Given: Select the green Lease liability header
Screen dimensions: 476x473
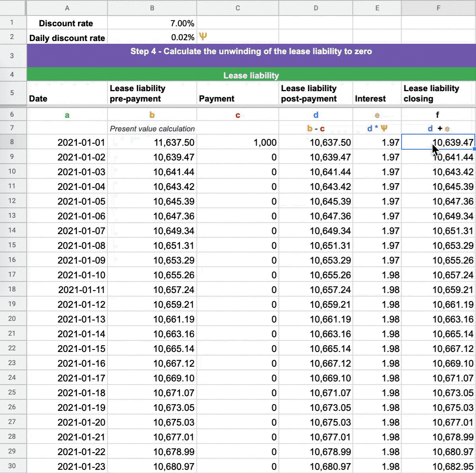Looking at the screenshot, I should [x=251, y=75].
